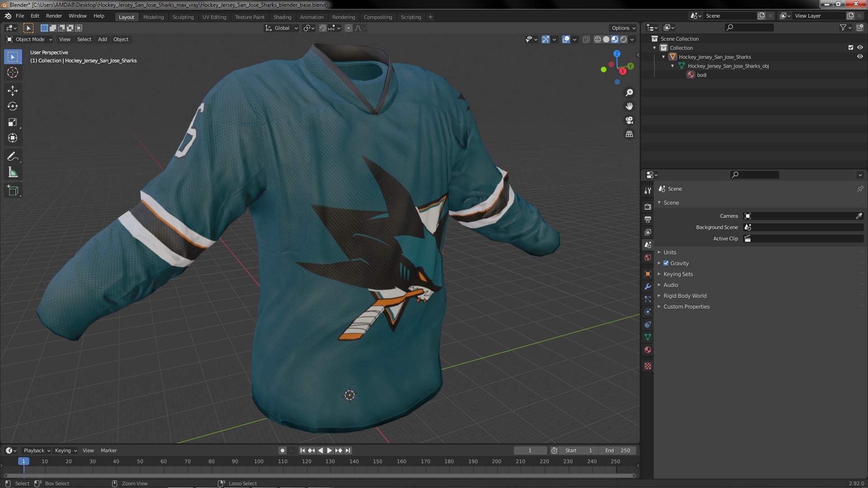Expand the Keying Sets panel
868x488 pixels.
(x=678, y=274)
